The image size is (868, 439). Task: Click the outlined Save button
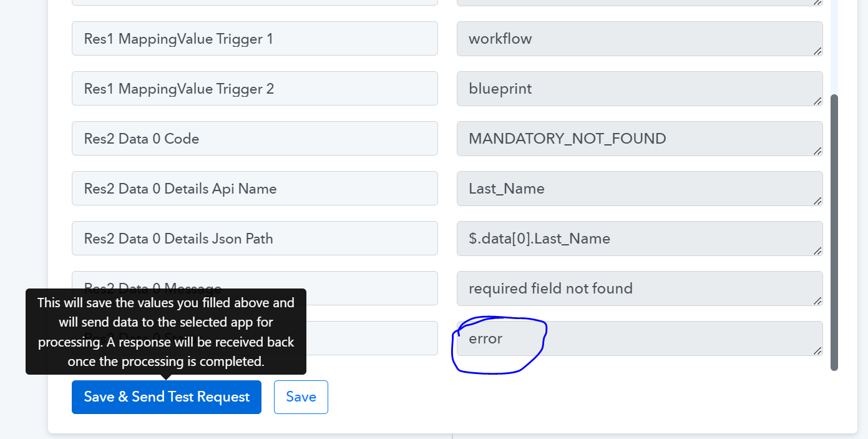(301, 397)
